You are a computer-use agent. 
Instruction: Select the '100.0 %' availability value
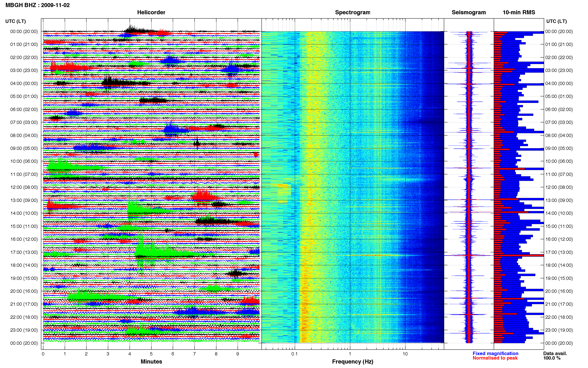click(552, 358)
